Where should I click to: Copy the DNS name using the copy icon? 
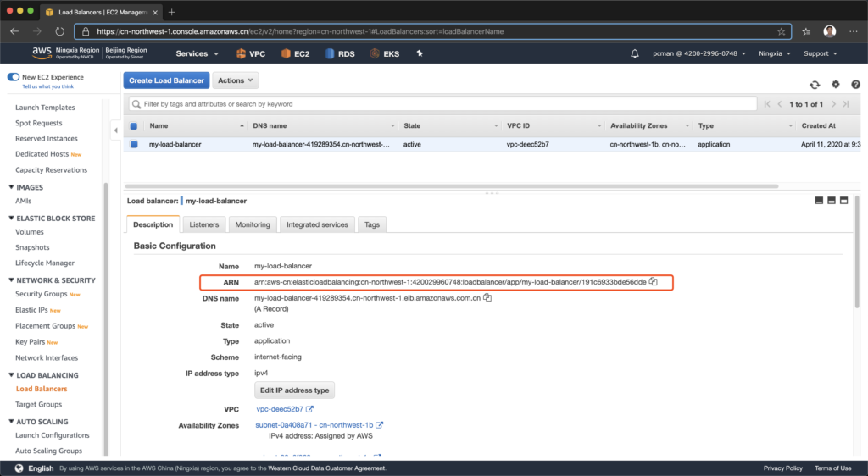(x=487, y=298)
